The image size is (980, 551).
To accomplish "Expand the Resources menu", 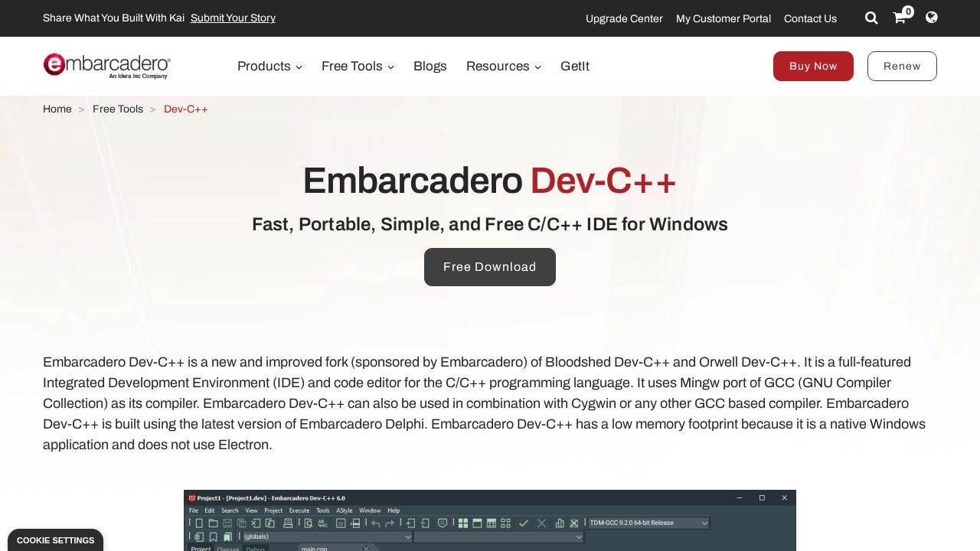I will tap(504, 67).
